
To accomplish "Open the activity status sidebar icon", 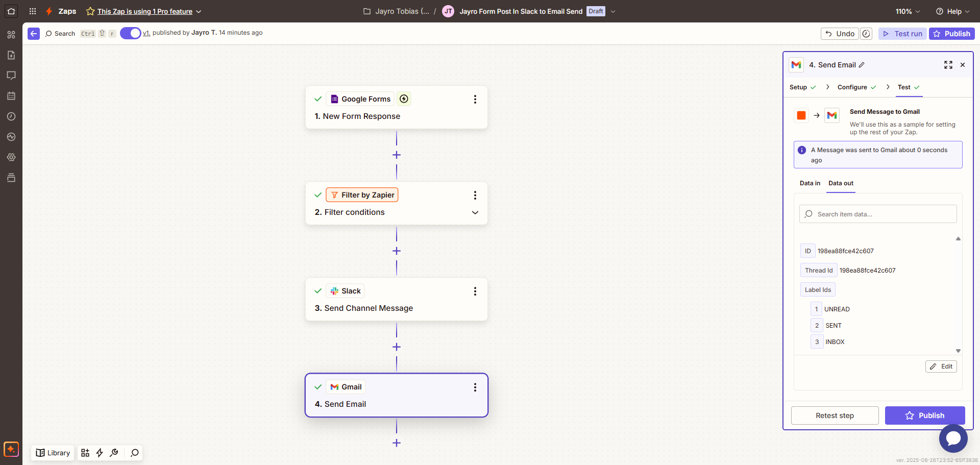I will tap(11, 137).
